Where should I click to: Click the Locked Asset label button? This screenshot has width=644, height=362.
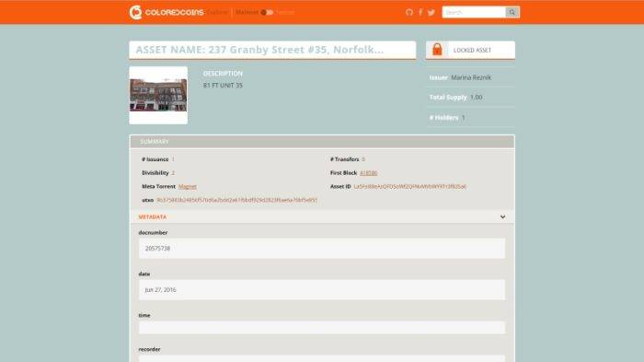click(472, 50)
